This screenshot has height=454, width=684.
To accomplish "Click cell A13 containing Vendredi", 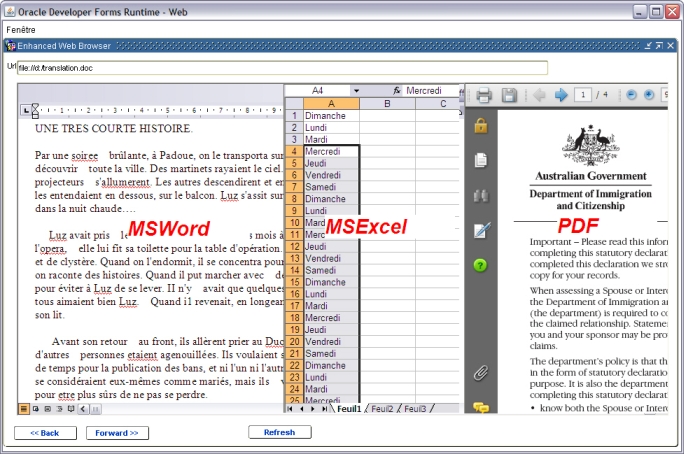I will pyautogui.click(x=332, y=258).
